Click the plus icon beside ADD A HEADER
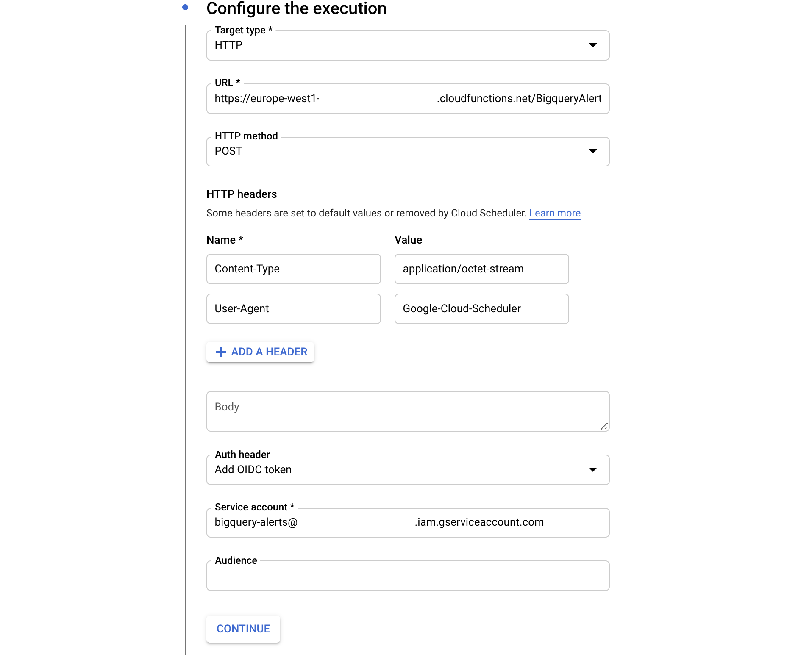Screen dimensions: 812x660 221,352
